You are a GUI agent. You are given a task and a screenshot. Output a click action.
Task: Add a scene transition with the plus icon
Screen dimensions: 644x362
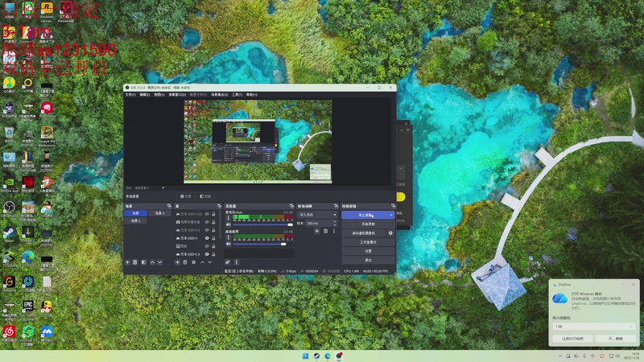coord(316,232)
